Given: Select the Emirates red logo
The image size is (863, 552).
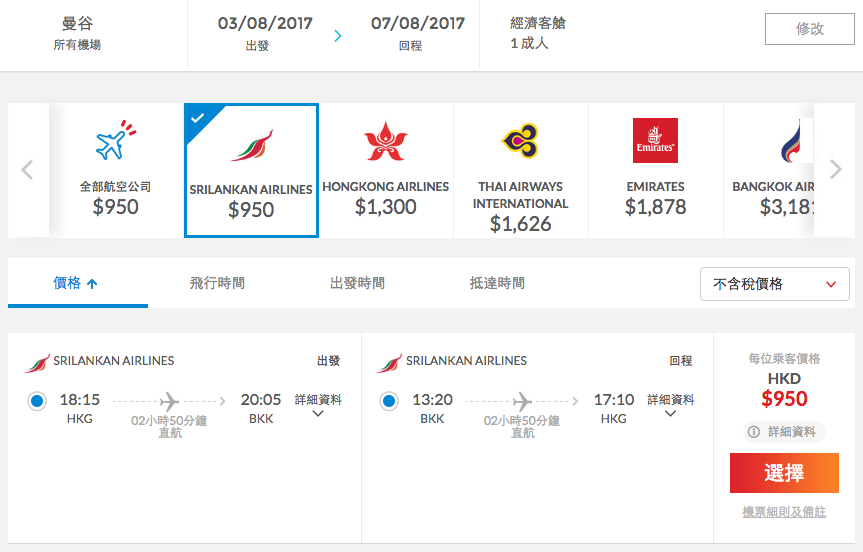Looking at the screenshot, I should click(x=655, y=140).
